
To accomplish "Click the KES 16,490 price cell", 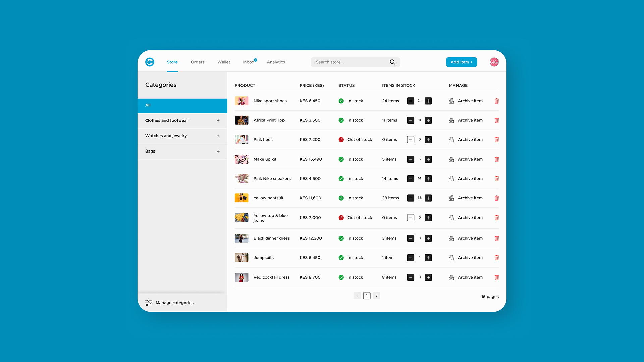I will (311, 159).
